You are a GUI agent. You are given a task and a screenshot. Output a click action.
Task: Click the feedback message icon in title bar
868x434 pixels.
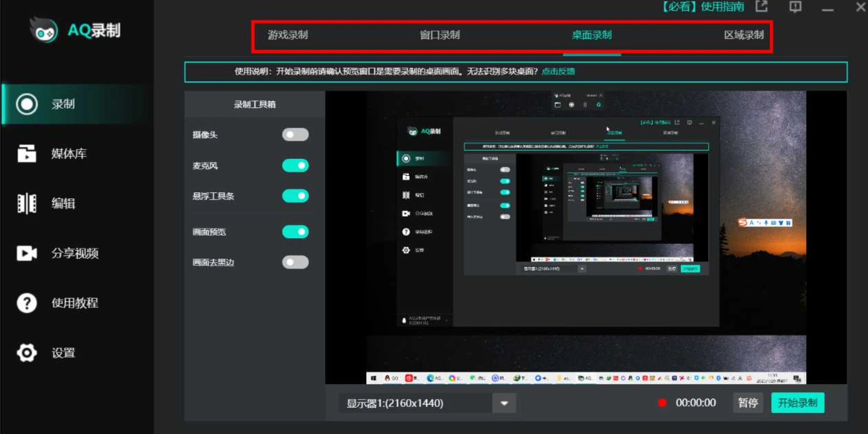click(x=795, y=7)
